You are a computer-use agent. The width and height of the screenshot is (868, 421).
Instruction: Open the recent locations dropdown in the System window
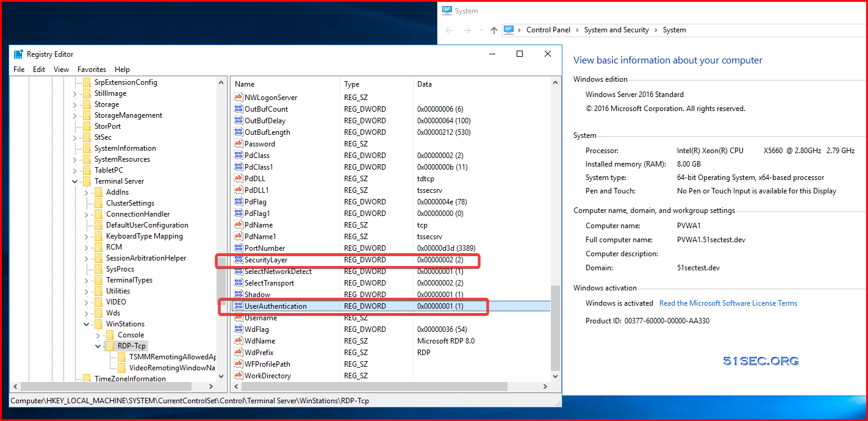pyautogui.click(x=481, y=30)
